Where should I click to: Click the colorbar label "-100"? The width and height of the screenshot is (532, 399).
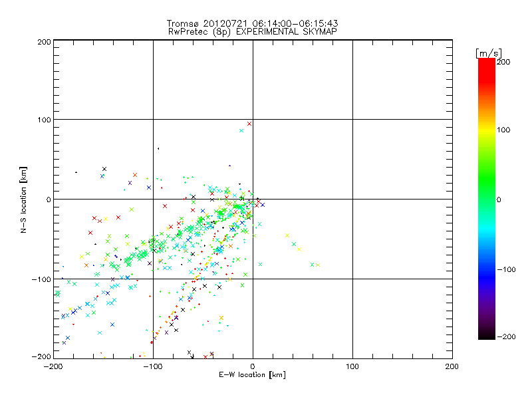coord(506,269)
